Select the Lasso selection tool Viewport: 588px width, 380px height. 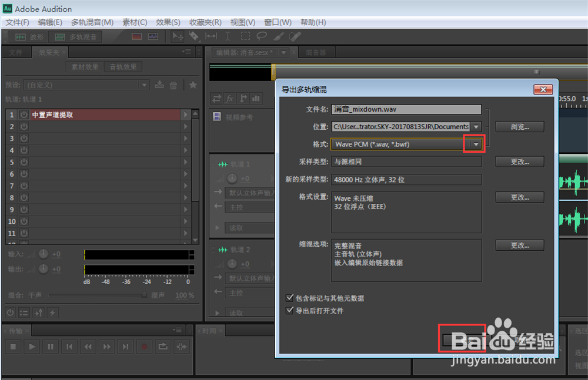click(x=262, y=36)
